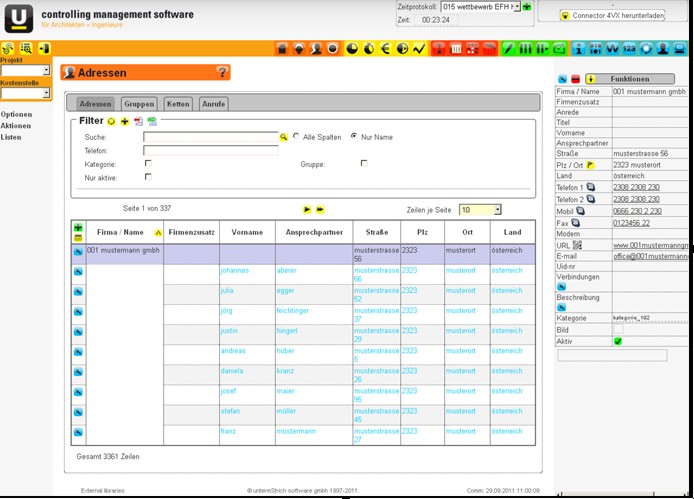
Task: Toggle the green Aktiv checkbox in details
Action: 618,341
